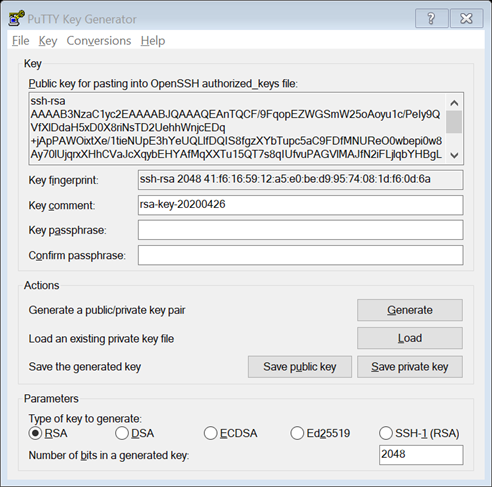Click the 'Key passphrase:' label
This screenshot has height=487, width=492.
(x=67, y=230)
